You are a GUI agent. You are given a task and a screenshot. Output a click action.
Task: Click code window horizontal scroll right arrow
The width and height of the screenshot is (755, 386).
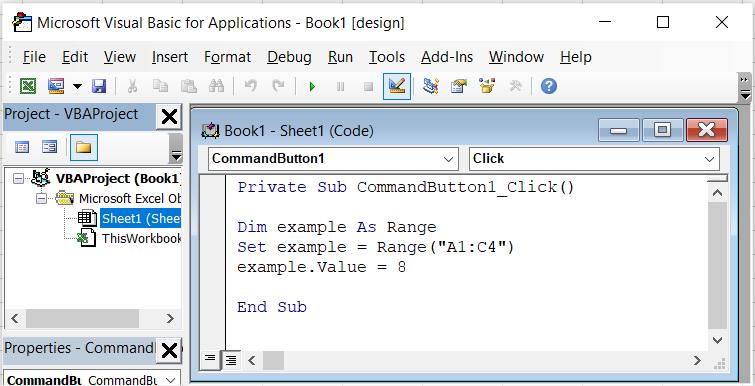[x=697, y=360]
